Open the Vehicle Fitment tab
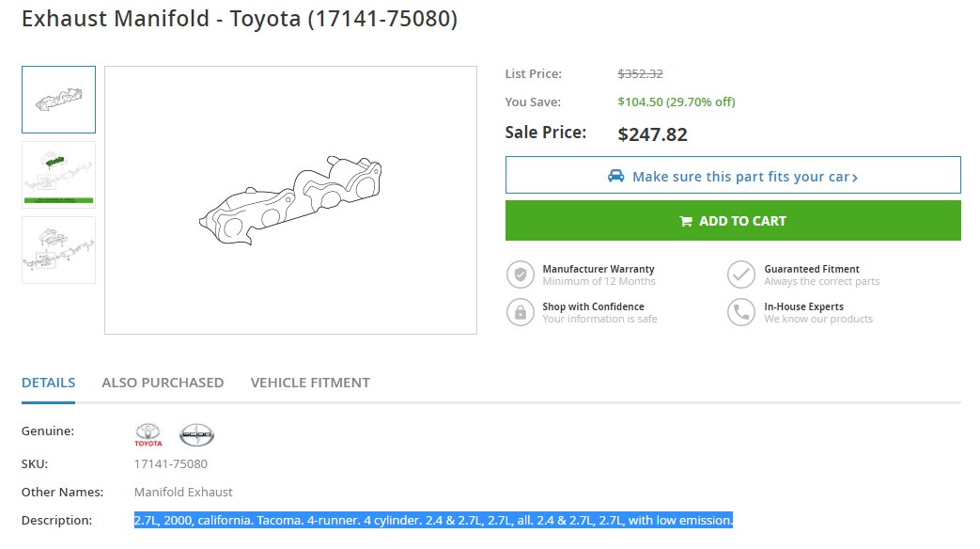 tap(310, 383)
